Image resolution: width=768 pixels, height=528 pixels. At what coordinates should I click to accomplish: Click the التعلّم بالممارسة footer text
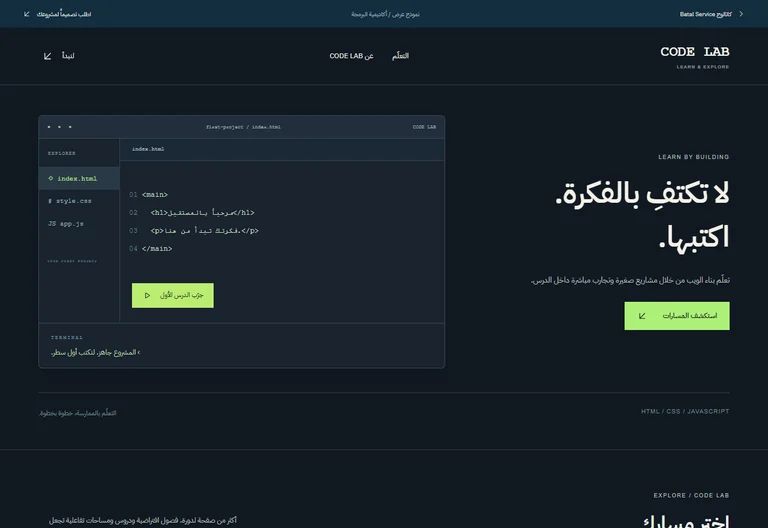click(x=77, y=413)
